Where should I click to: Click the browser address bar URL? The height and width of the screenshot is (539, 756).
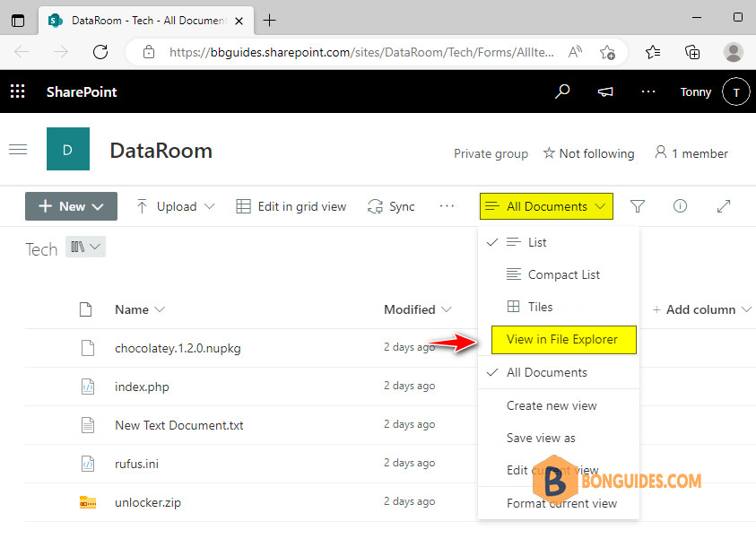[x=361, y=52]
